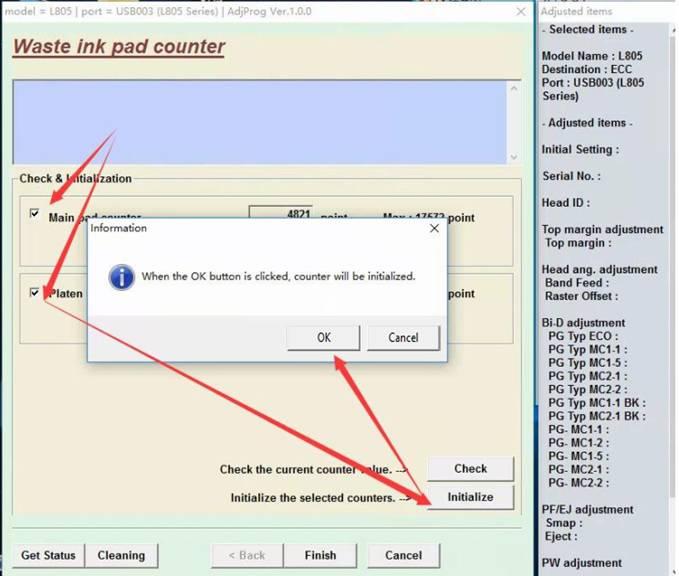
Task: Click 'Bi-D adjustment' item
Action: point(583,323)
